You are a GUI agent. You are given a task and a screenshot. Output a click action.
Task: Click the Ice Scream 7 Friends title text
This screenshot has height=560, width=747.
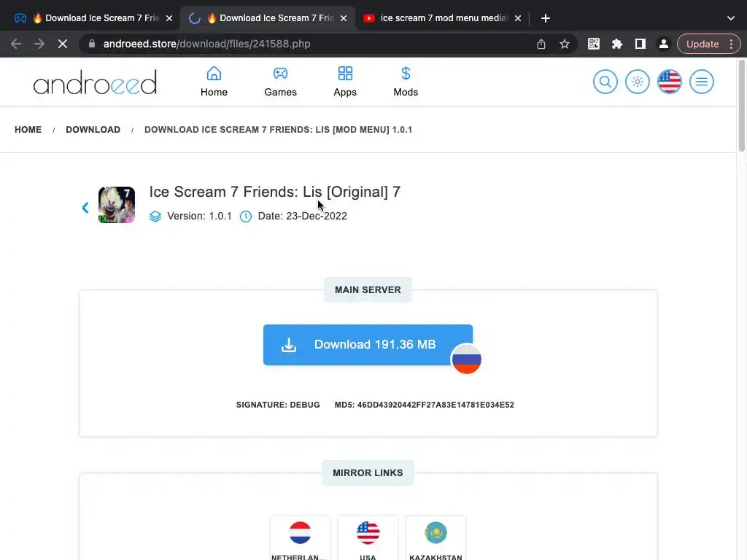click(275, 192)
